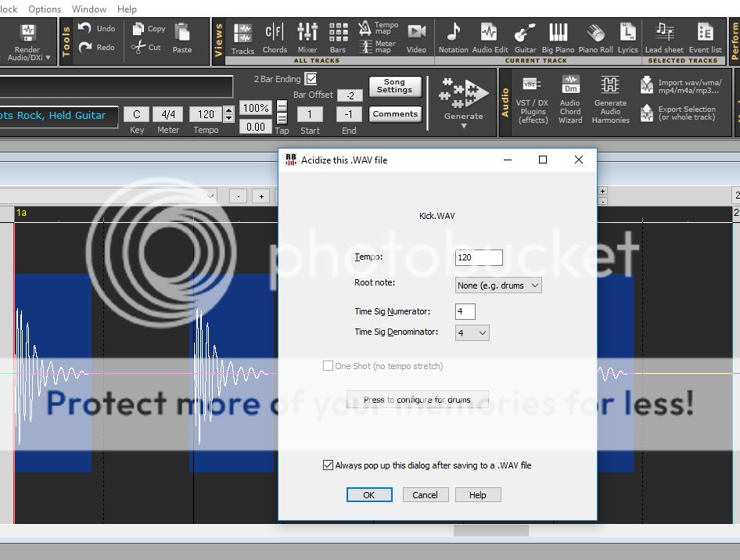Click the Tempo field in the dialog
Viewport: 740px width, 560px height.
tap(479, 257)
